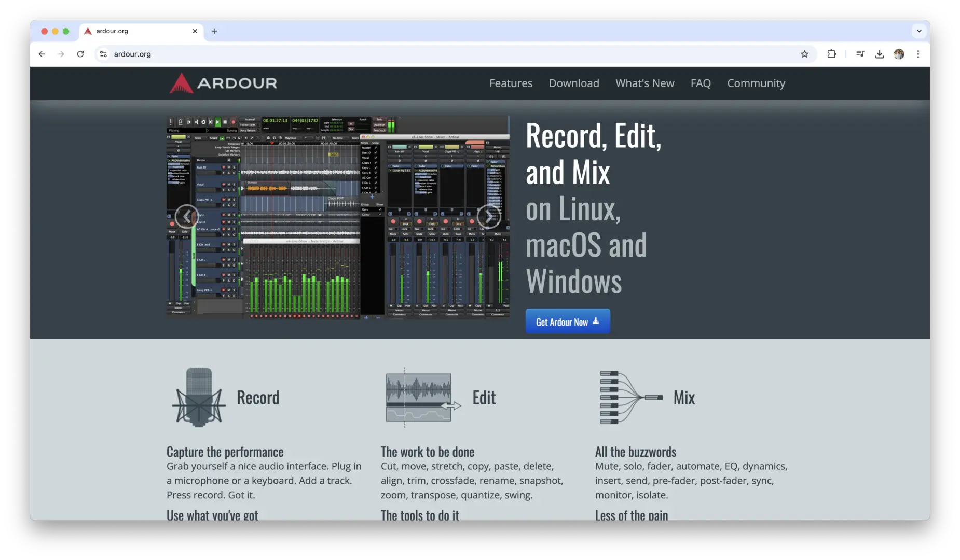Screen dimensions: 960x560
Task: Click the "Capture the performance" subheading
Action: coord(225,452)
